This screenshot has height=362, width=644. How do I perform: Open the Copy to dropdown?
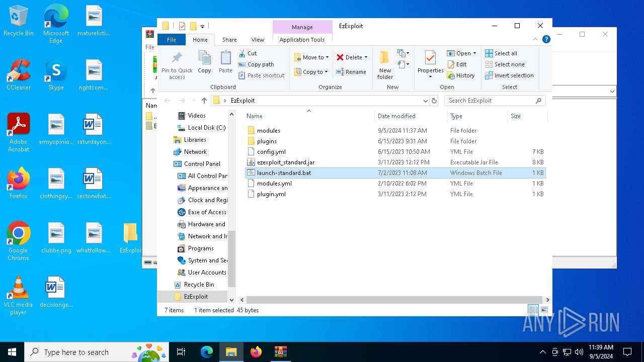310,72
